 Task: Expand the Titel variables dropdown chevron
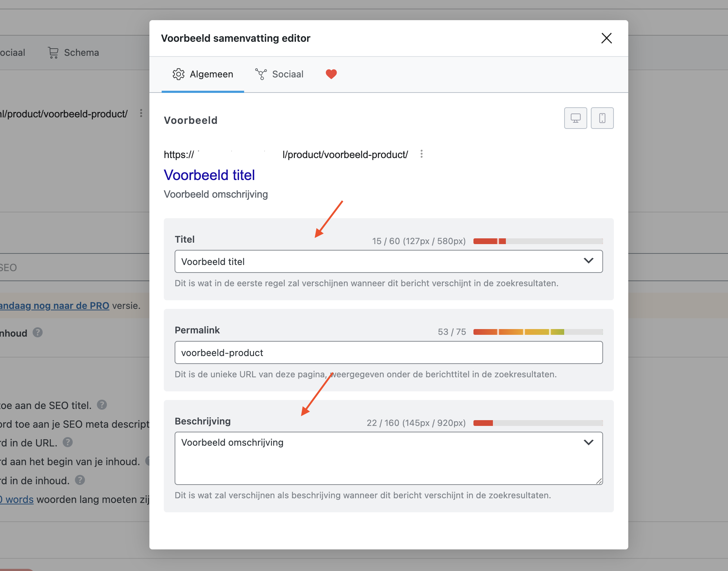point(588,261)
